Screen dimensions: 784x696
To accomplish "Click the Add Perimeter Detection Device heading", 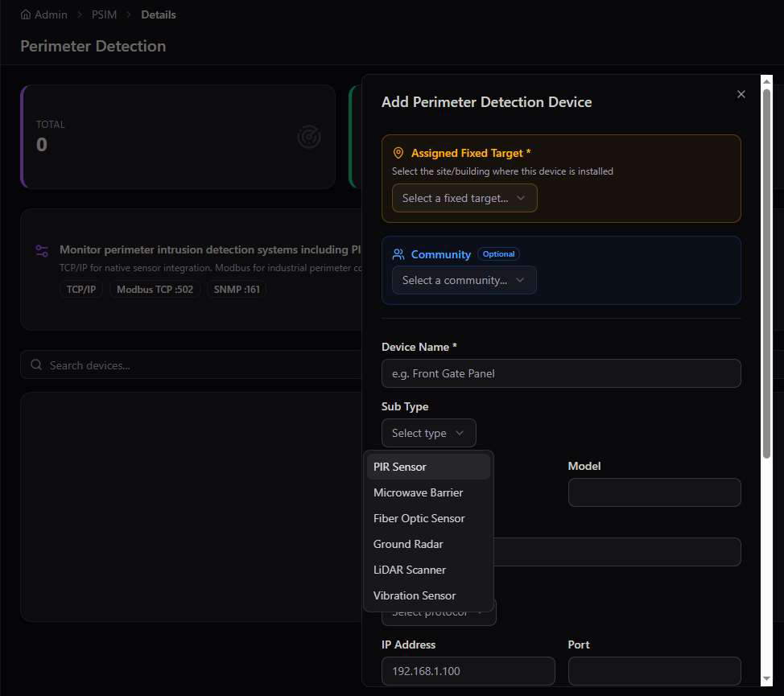I will tap(486, 102).
